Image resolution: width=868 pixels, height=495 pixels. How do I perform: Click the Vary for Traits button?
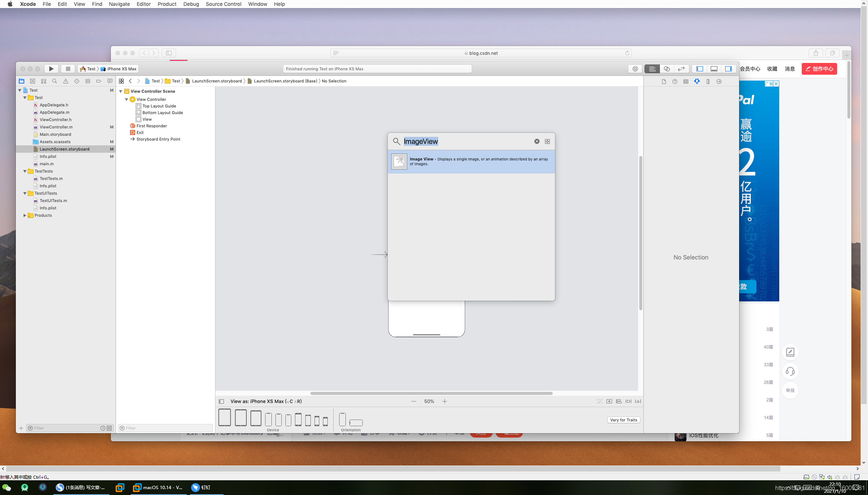click(623, 420)
